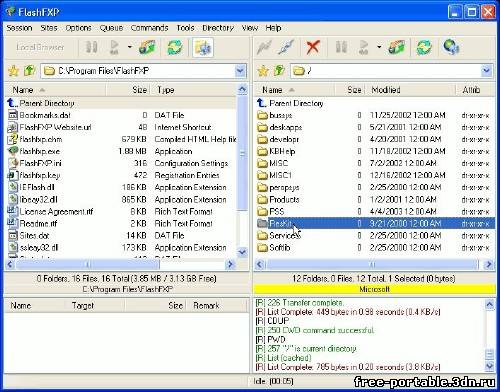Click the right pane up-folder icon

point(279,70)
